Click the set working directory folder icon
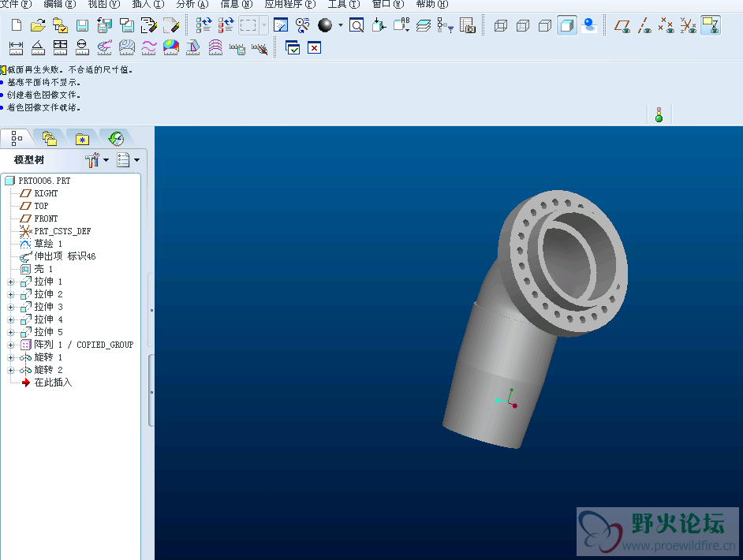This screenshot has width=743, height=560. (60, 25)
